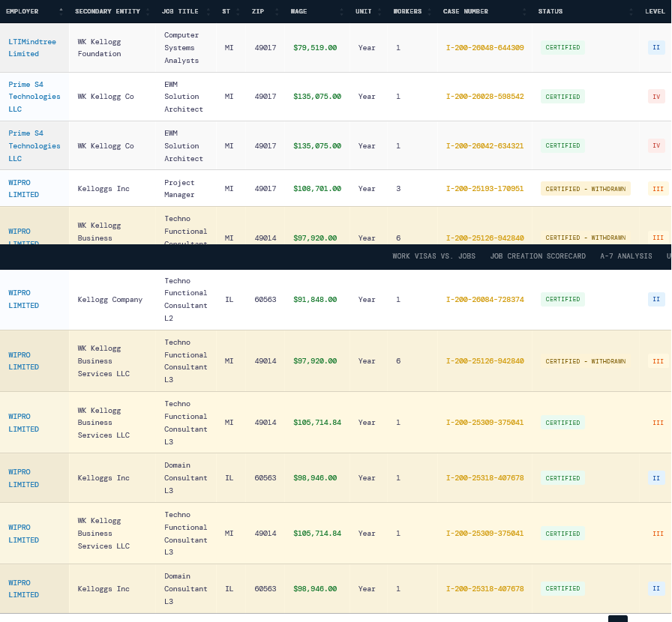Open WIPRO LIMITED link in Project Manager row
The image size is (672, 622).
tap(23, 189)
